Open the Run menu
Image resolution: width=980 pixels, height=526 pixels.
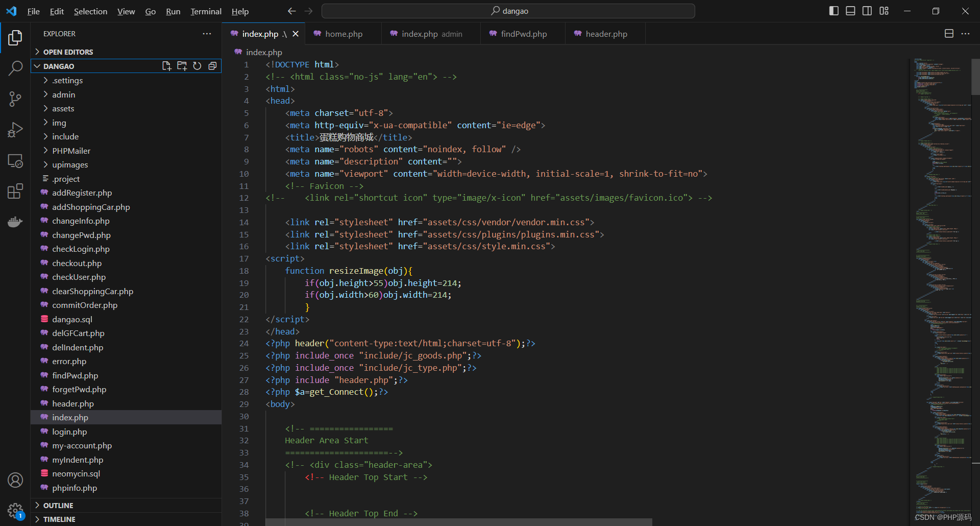tap(173, 11)
